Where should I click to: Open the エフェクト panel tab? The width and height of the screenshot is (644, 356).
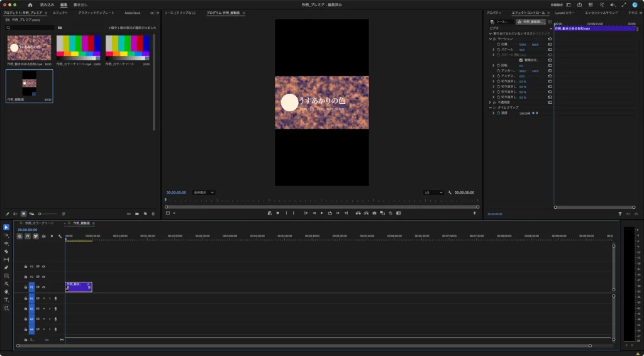tap(60, 13)
